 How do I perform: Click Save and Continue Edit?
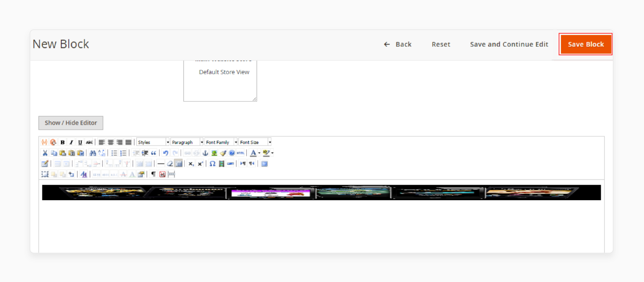(509, 44)
